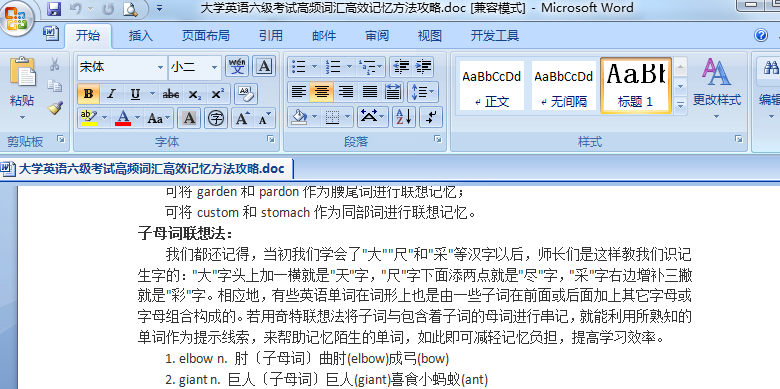Redo action in quick access toolbar
780x389 pixels.
point(108,8)
